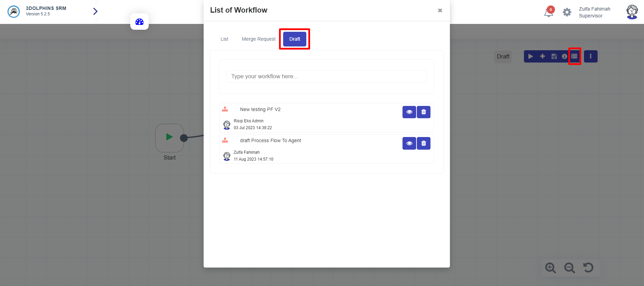
Task: Click the save disk icon
Action: click(x=554, y=56)
